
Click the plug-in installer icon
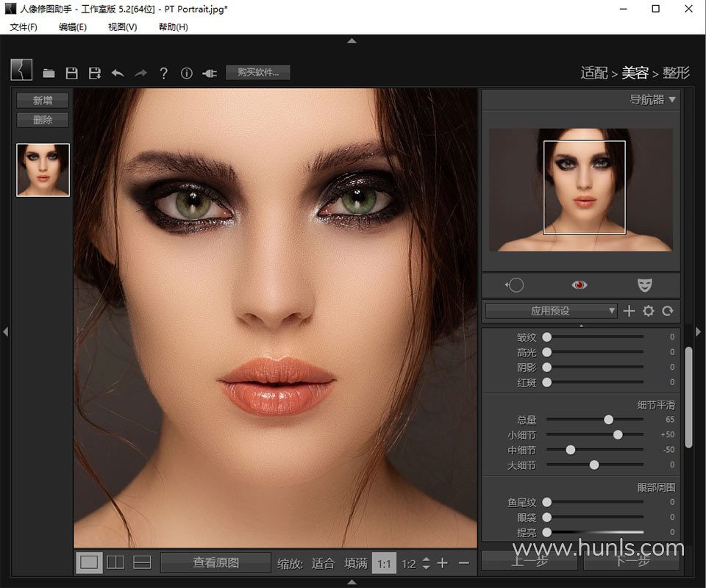click(210, 73)
